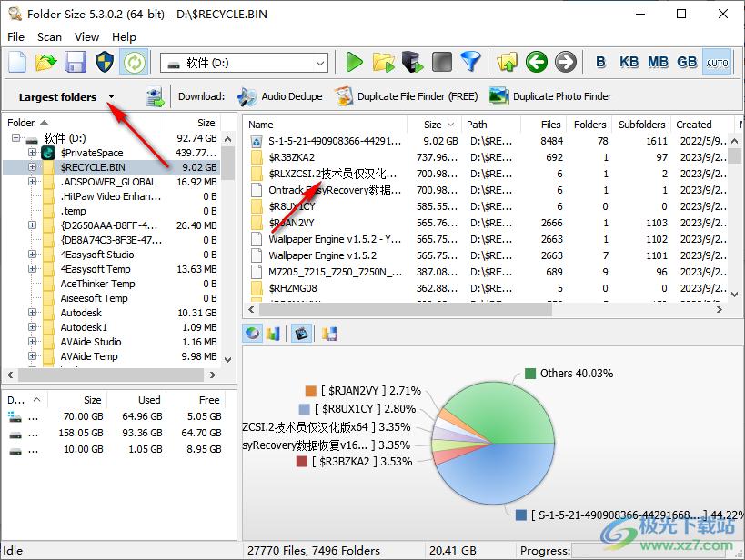Open the View menu
This screenshot has width=745, height=560.
(x=87, y=37)
